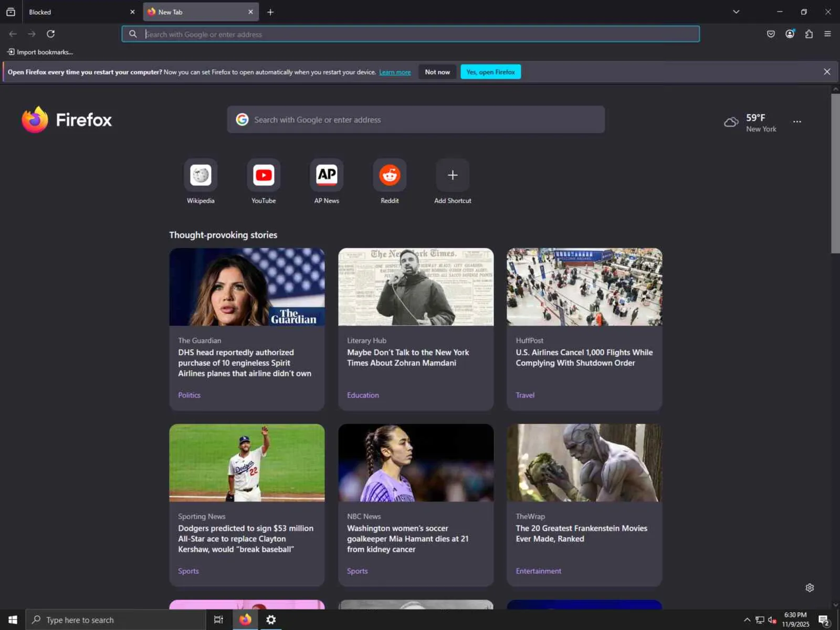Close the Blocked tab
Screen dimensions: 840x630
(x=132, y=12)
